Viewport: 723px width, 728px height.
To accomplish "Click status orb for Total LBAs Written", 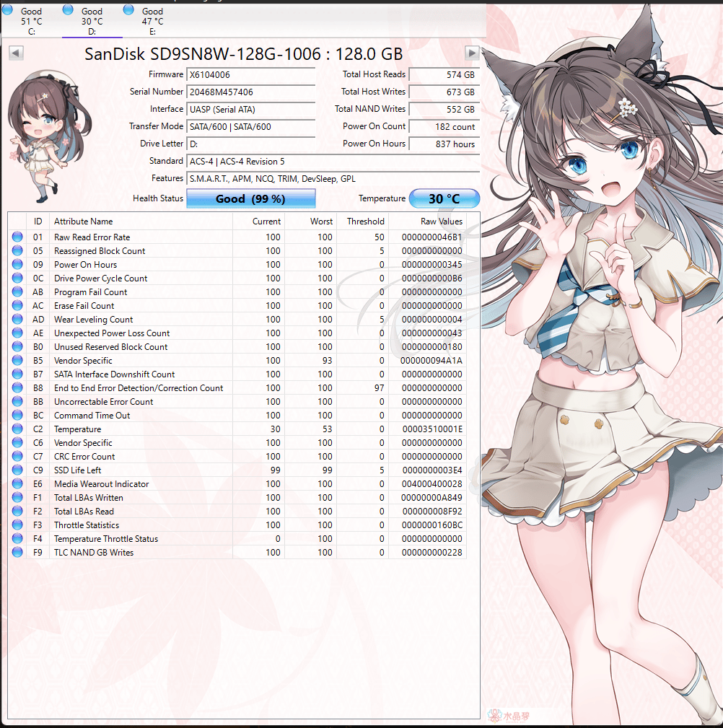I will coord(17,497).
